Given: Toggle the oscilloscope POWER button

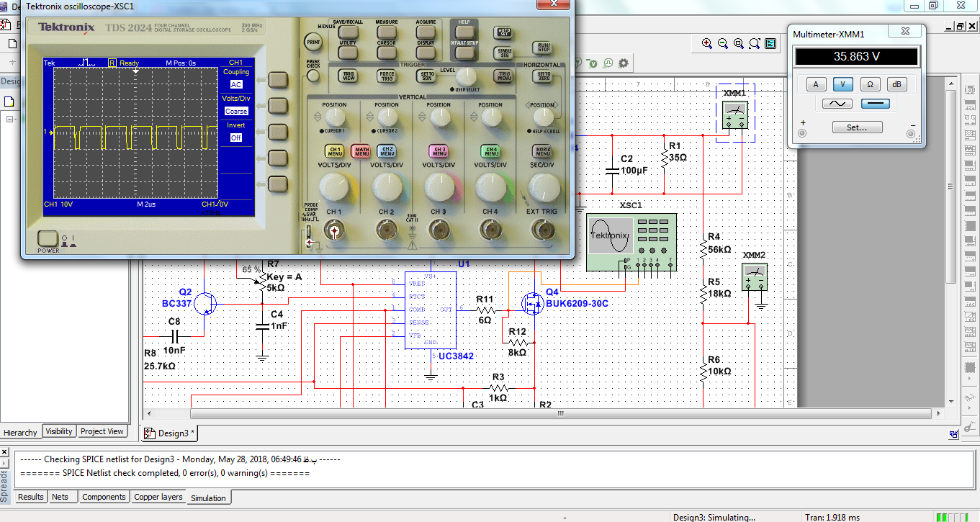Looking at the screenshot, I should pyautogui.click(x=48, y=238).
